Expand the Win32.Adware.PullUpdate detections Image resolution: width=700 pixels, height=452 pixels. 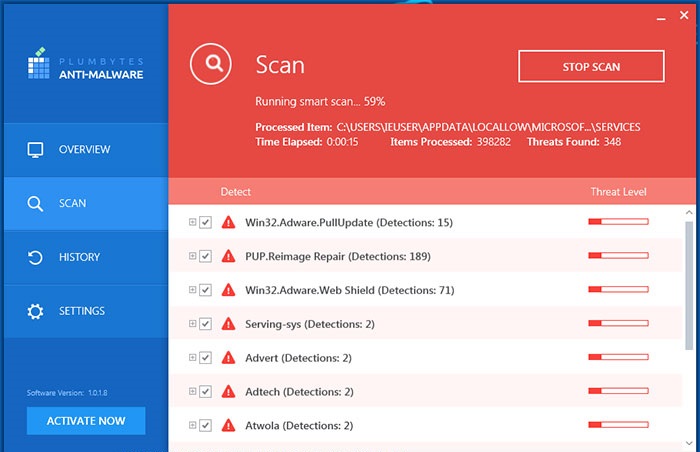(192, 222)
